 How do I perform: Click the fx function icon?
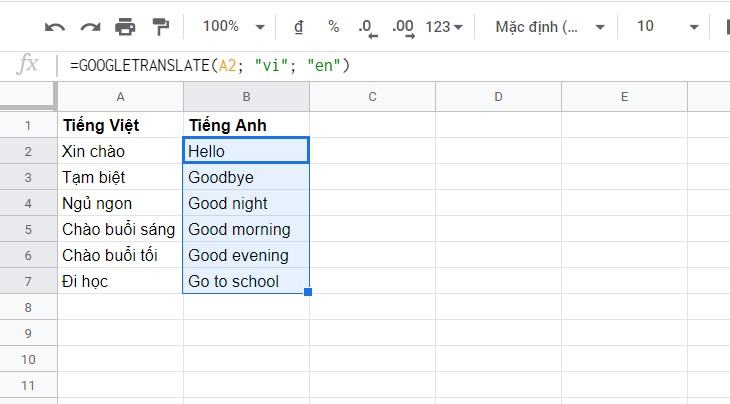pyautogui.click(x=27, y=64)
